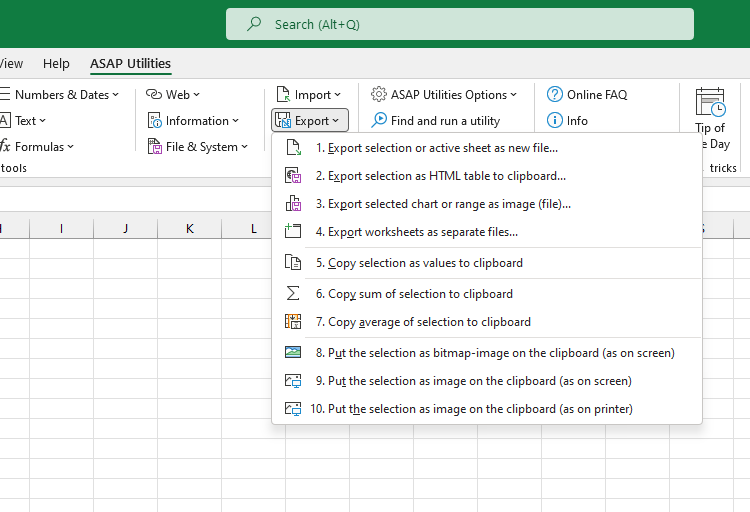Choose Export selection or active sheet as new file

pyautogui.click(x=486, y=148)
